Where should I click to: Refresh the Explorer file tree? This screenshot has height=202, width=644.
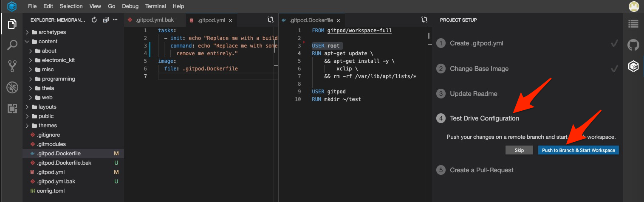[94, 20]
